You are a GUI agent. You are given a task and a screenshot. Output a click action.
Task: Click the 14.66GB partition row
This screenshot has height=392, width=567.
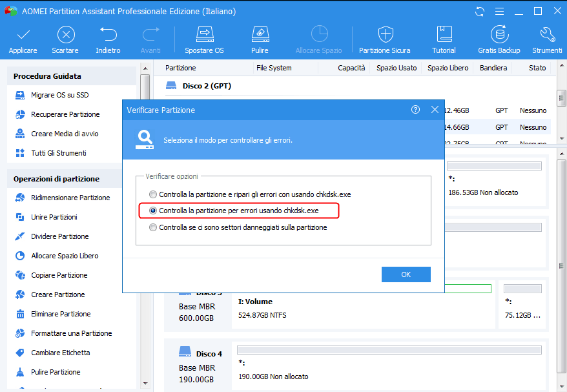(497, 127)
